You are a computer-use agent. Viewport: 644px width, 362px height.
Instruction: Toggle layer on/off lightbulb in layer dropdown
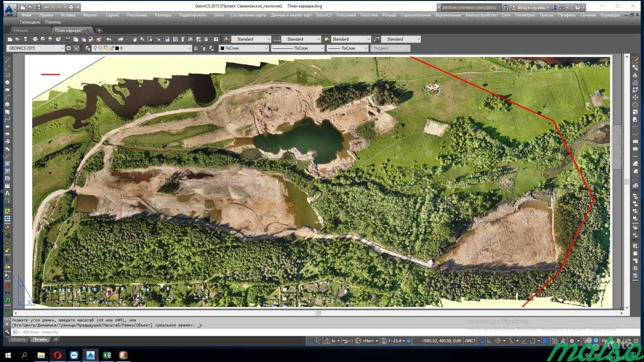[95, 48]
